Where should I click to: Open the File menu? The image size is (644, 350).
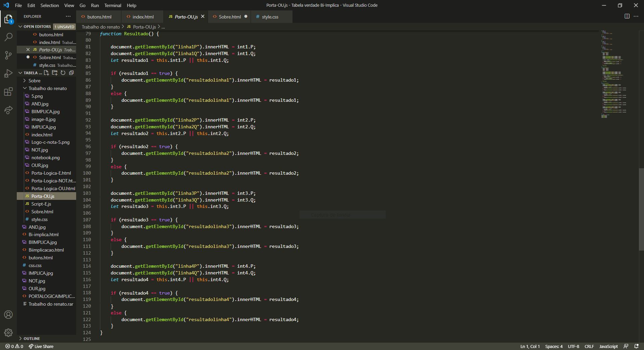tap(18, 5)
